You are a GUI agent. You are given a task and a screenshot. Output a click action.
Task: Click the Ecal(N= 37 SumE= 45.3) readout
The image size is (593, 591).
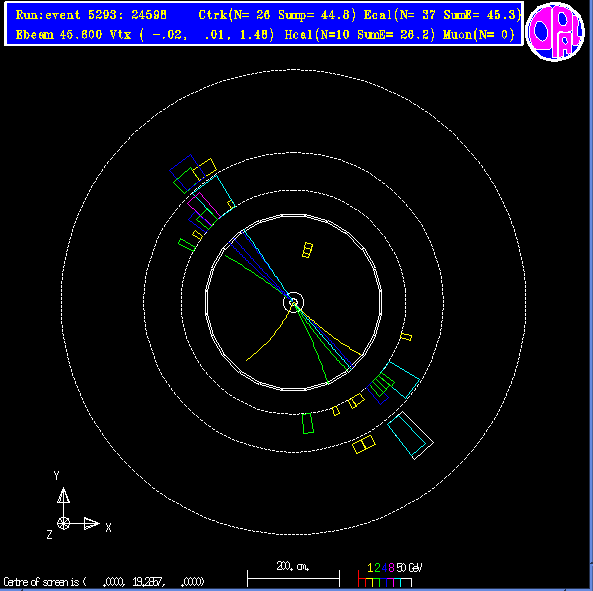click(442, 15)
